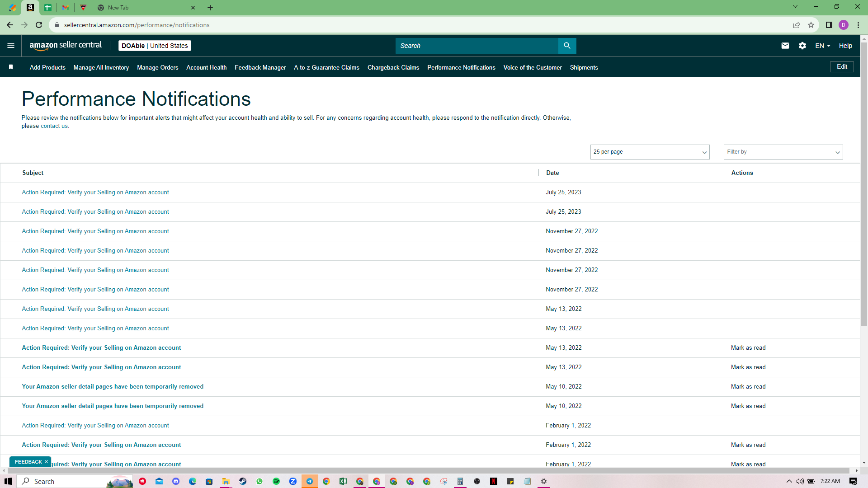Image resolution: width=868 pixels, height=488 pixels.
Task: Open Feedback Manager
Action: (260, 67)
